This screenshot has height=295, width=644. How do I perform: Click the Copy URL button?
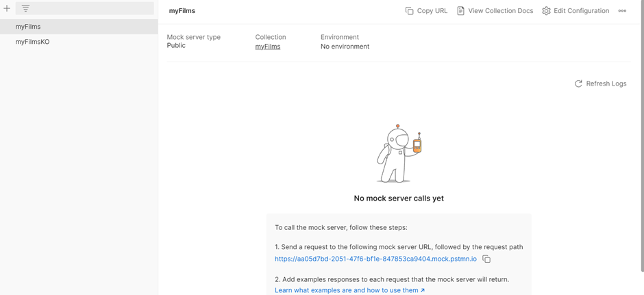click(x=426, y=11)
